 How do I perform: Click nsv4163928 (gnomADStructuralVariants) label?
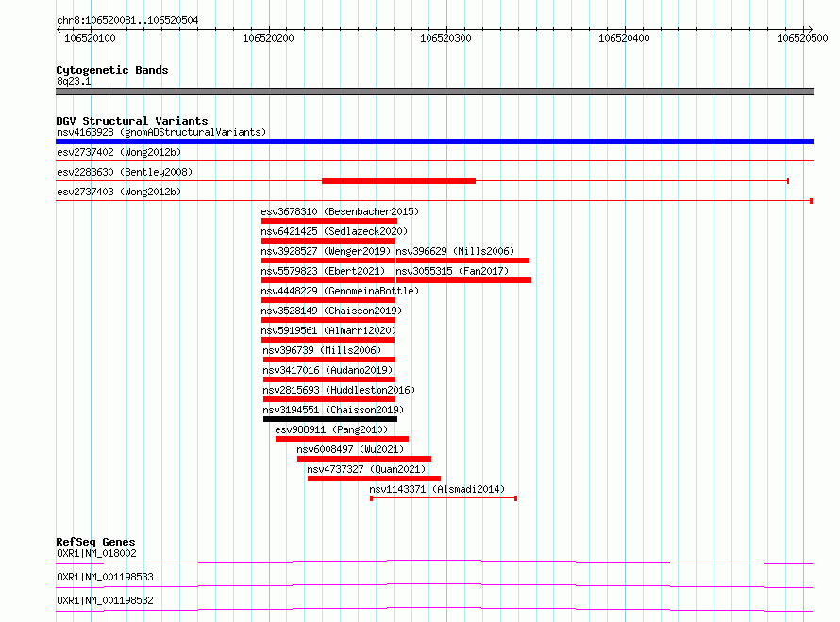coord(161,132)
